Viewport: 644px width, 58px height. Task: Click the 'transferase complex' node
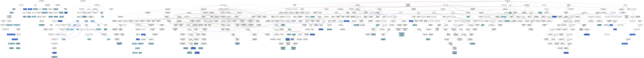(51, 25)
